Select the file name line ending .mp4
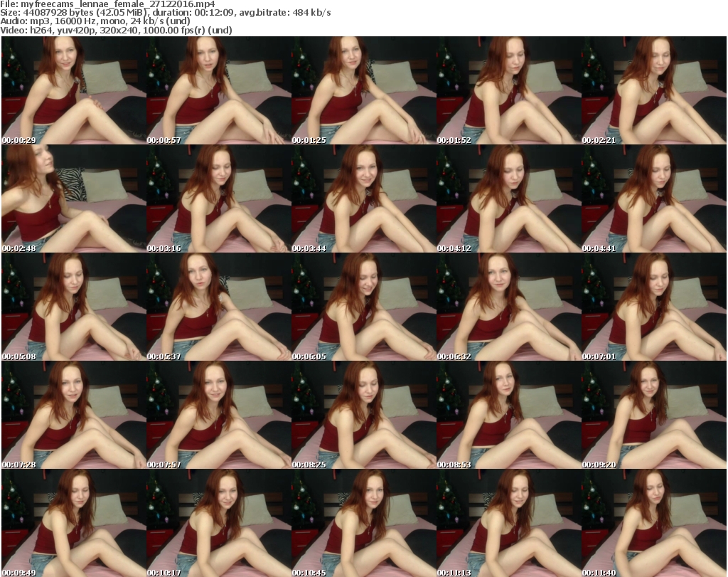This screenshot has height=577, width=728. coord(108,4)
